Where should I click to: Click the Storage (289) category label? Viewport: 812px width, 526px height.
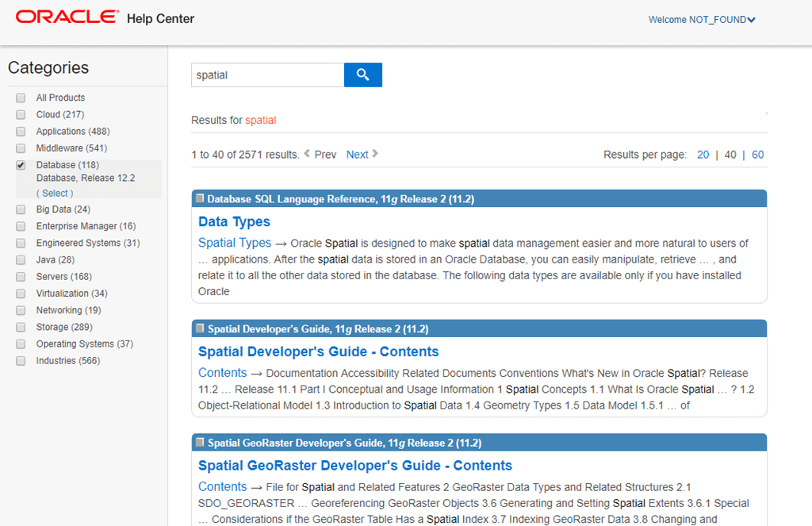(x=64, y=327)
